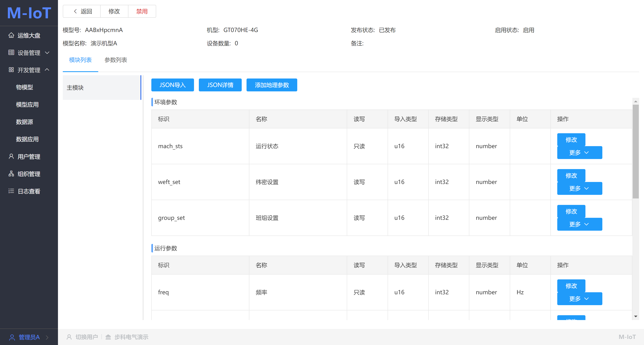Click 运行参数 section heading
Screen dimensions: 644x345
166,248
